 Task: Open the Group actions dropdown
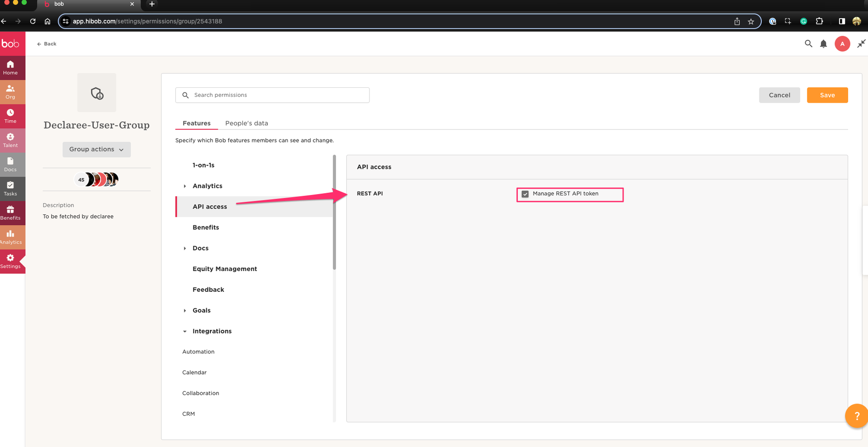click(x=96, y=149)
